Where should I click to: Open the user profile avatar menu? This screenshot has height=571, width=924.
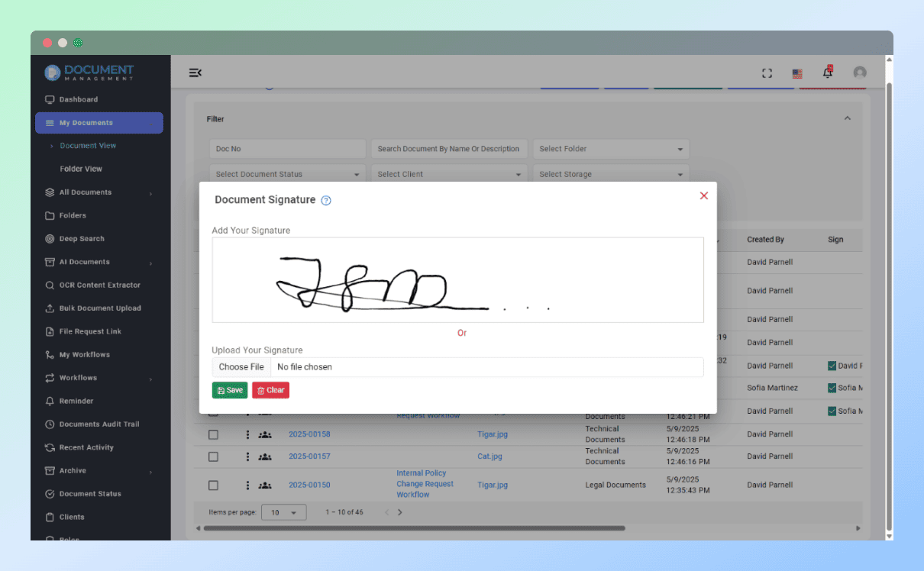860,73
